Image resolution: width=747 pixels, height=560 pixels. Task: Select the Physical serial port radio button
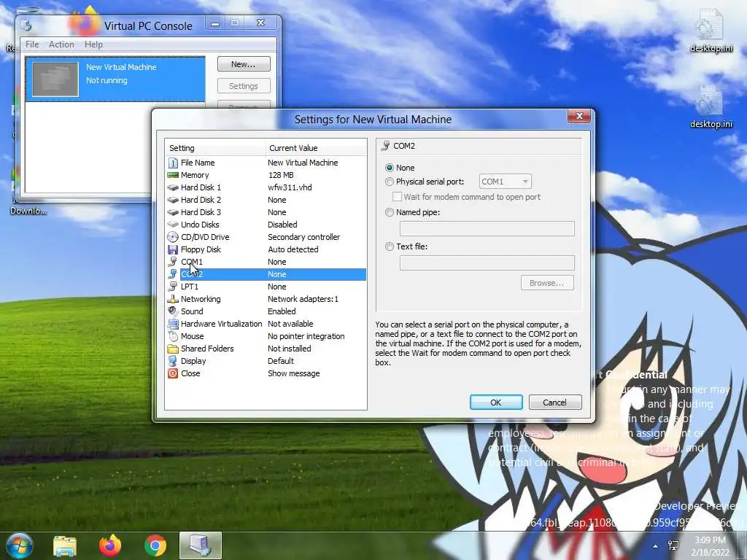390,182
